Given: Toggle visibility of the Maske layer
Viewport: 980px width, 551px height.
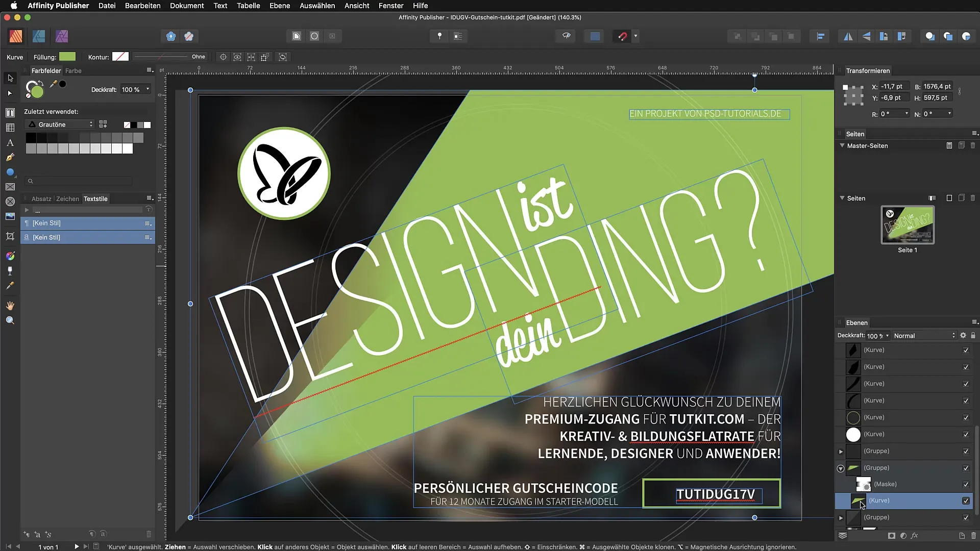Looking at the screenshot, I should [966, 485].
